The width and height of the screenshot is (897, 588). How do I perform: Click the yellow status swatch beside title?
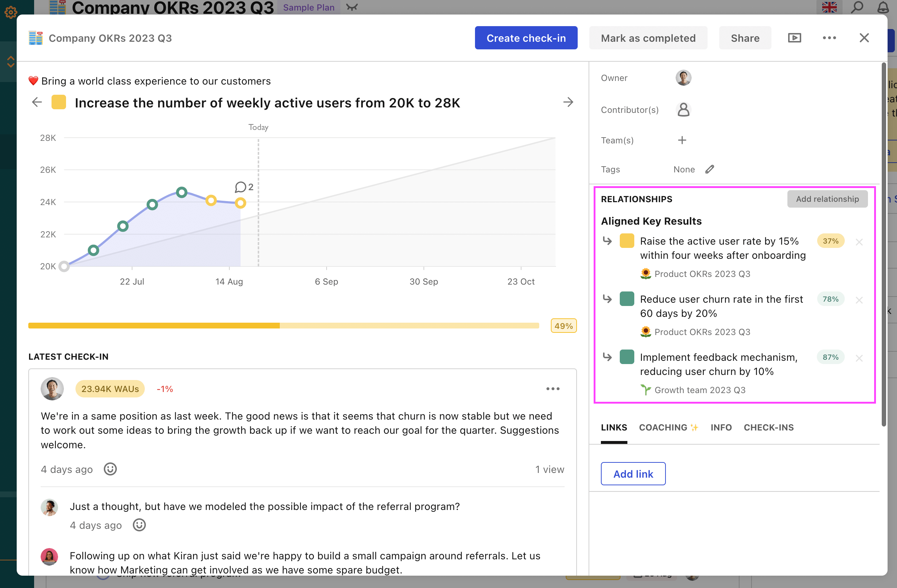pyautogui.click(x=59, y=102)
